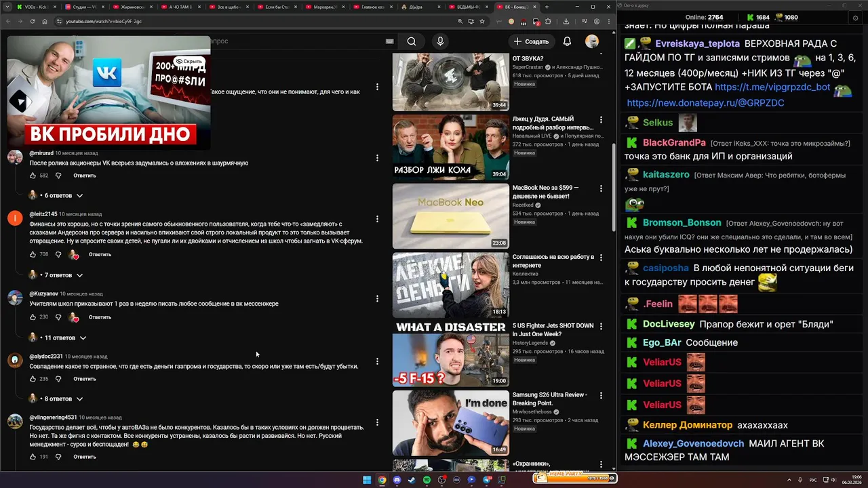868x488 pixels.
Task: Switch to the Студия tab
Action: [x=85, y=7]
